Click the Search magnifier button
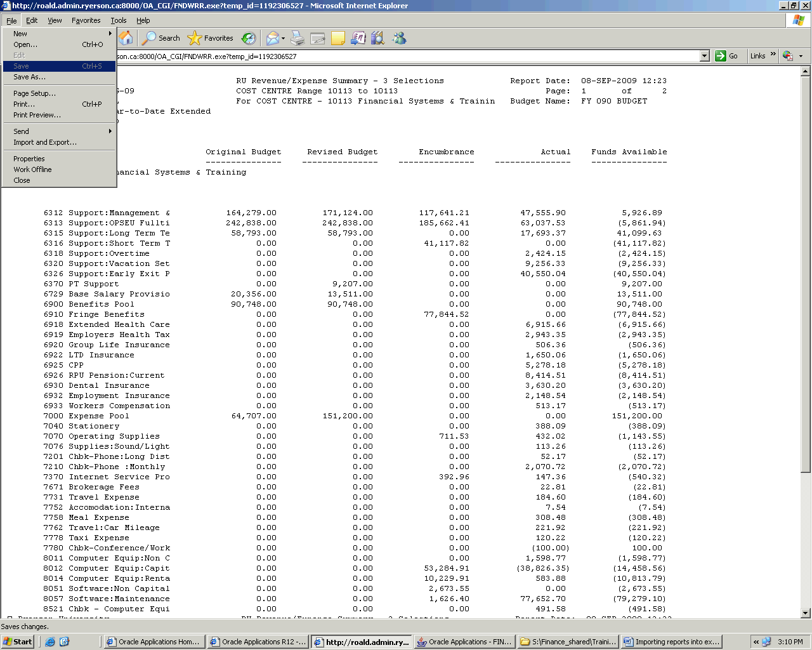The width and height of the screenshot is (812, 650). pos(161,38)
